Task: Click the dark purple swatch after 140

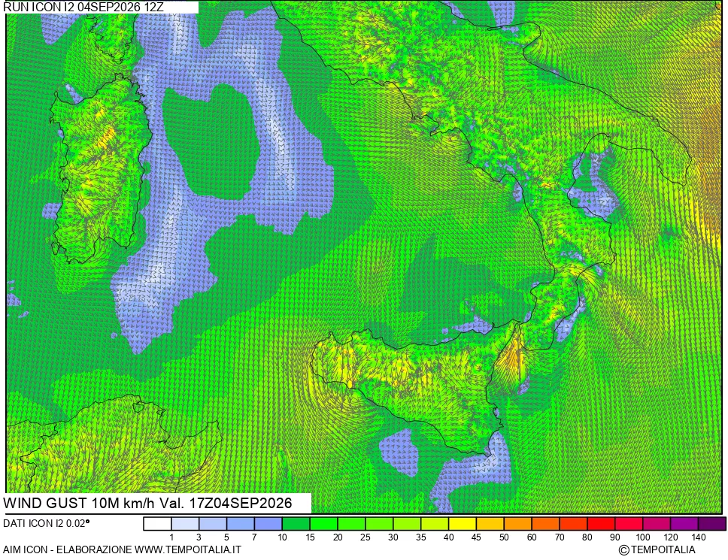Action: click(x=711, y=524)
